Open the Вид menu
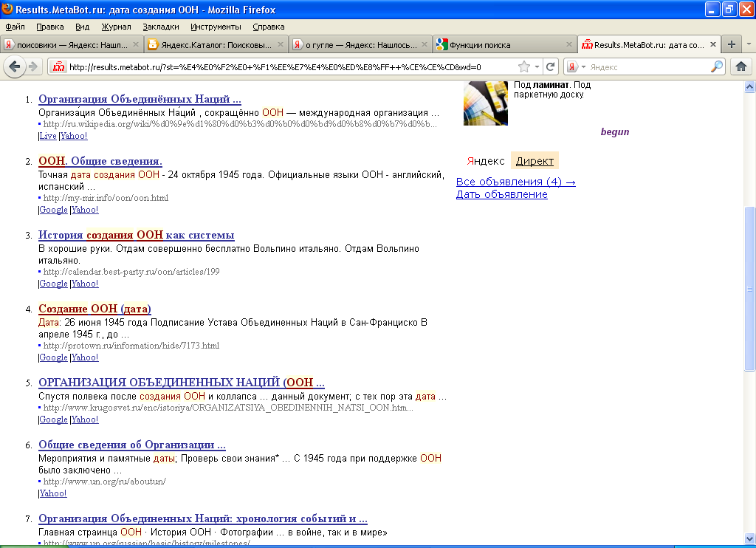756x548 pixels. pos(83,27)
